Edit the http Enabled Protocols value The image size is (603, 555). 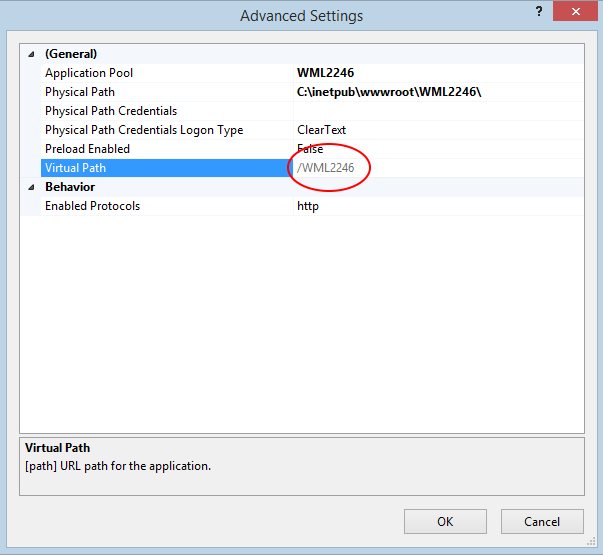coord(438,206)
